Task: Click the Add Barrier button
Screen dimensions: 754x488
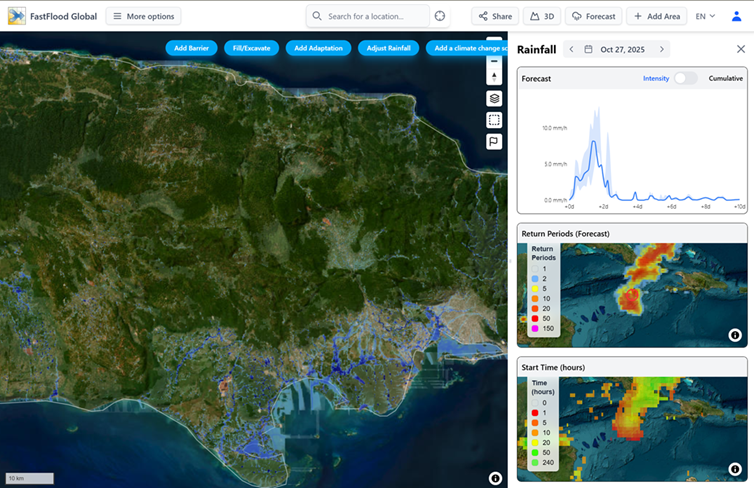Action: 191,48
